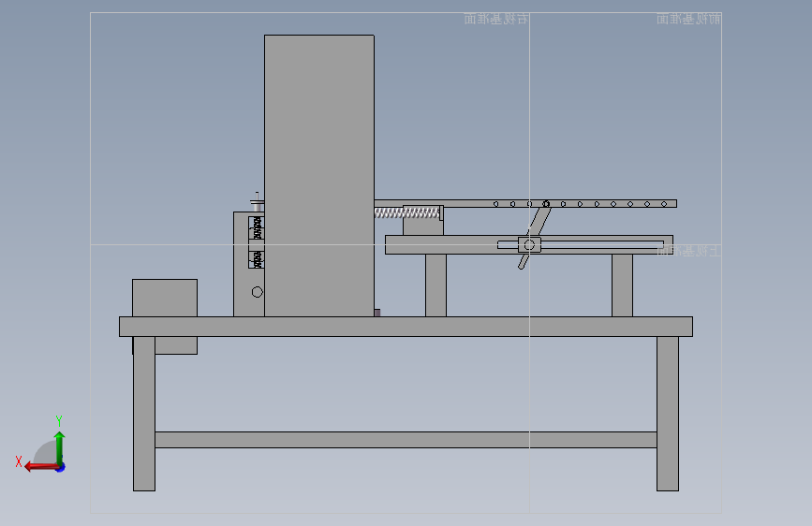Image resolution: width=812 pixels, height=526 pixels.
Task: Select the upper vertical spring on side plate
Action: 257,227
